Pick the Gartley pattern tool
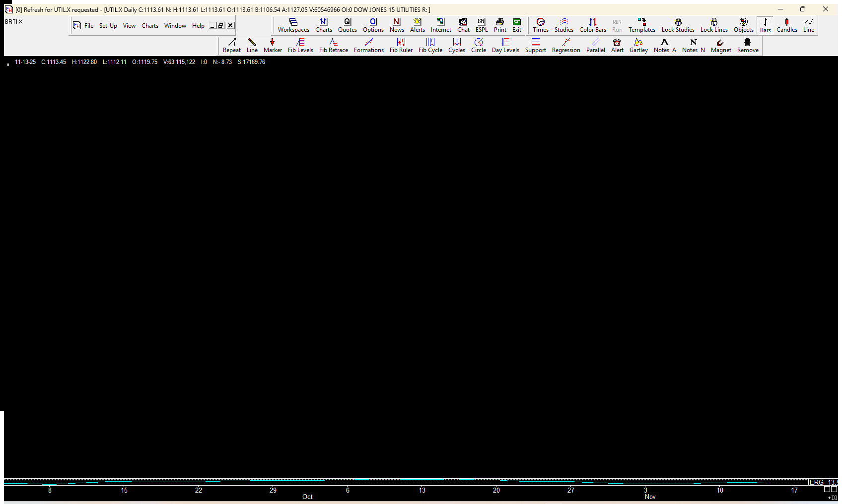Viewport: 842px width, 504px height. 638,45
